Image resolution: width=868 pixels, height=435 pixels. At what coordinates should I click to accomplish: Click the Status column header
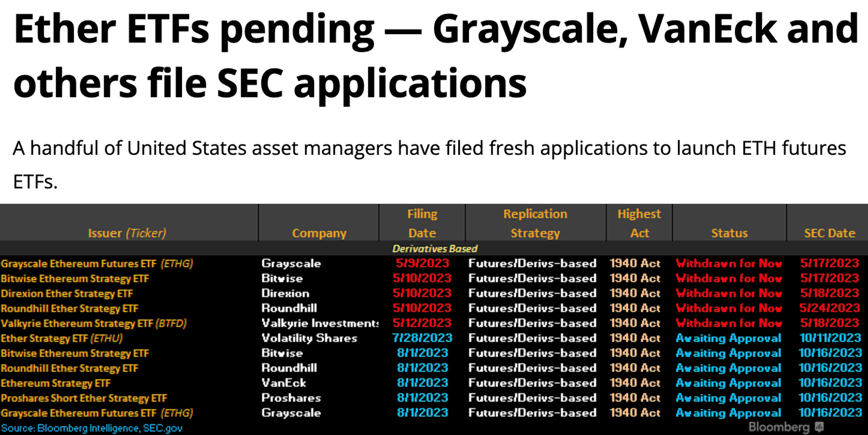(729, 233)
